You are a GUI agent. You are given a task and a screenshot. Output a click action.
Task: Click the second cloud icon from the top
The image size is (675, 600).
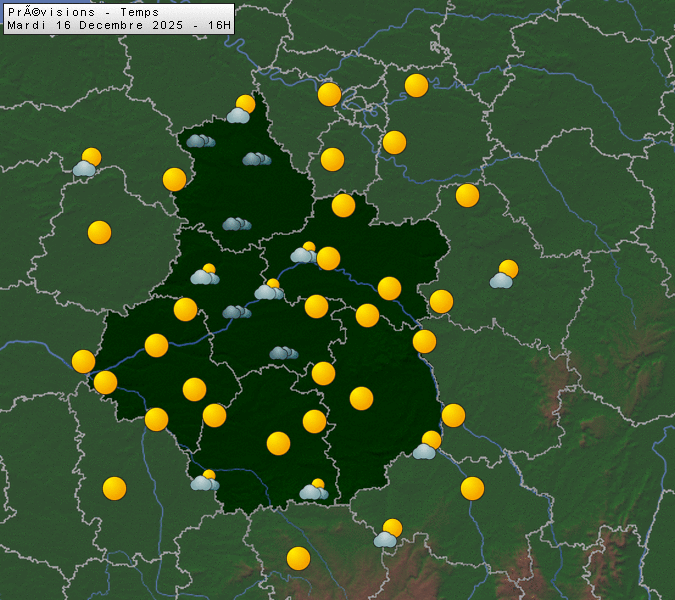pos(256,158)
